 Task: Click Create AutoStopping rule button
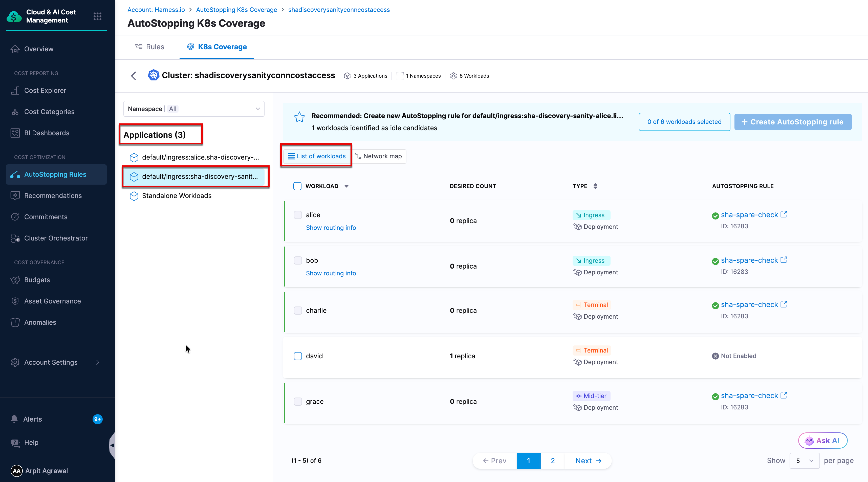[x=793, y=122]
